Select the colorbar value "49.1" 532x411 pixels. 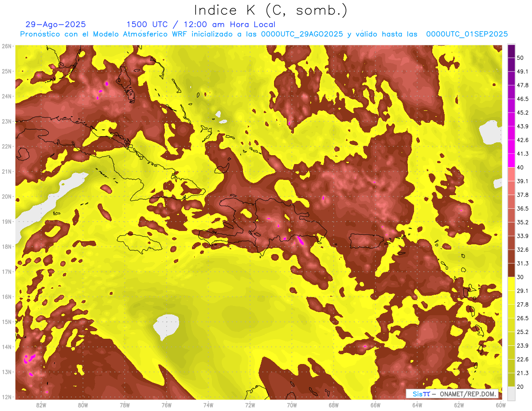click(x=523, y=71)
